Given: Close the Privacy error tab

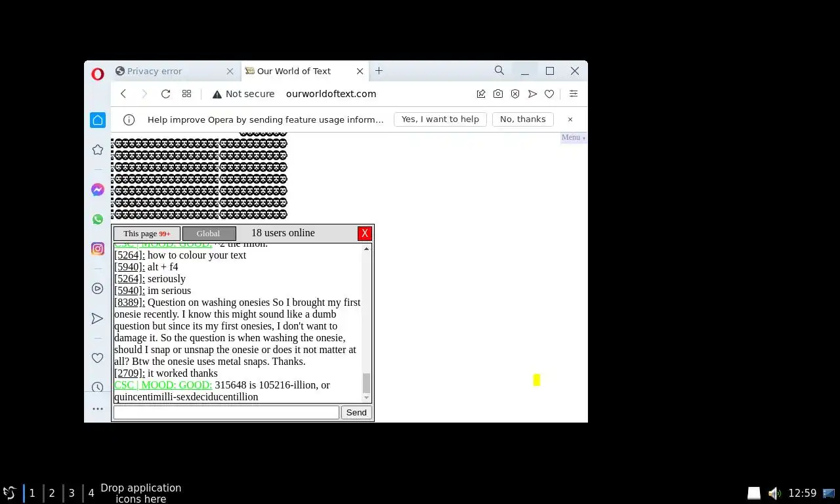Looking at the screenshot, I should 230,71.
